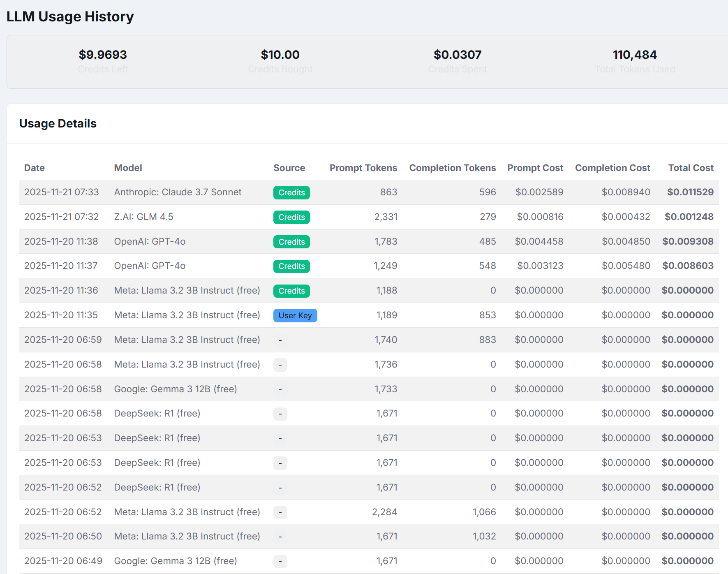Click dash source on 06:49 Gemma row

[x=280, y=561]
